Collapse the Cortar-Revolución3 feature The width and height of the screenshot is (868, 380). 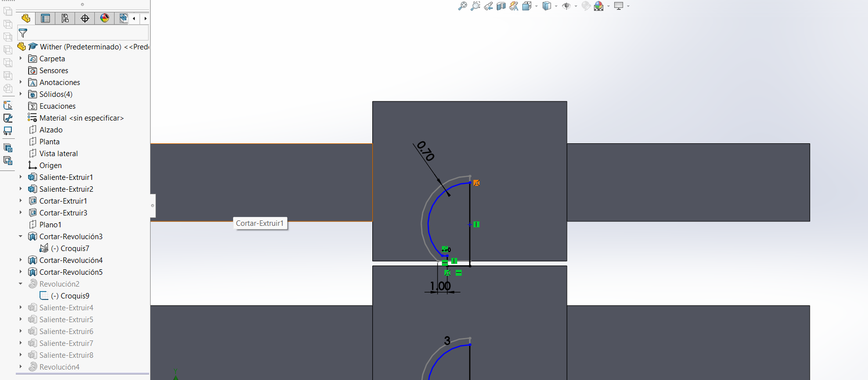click(x=21, y=236)
